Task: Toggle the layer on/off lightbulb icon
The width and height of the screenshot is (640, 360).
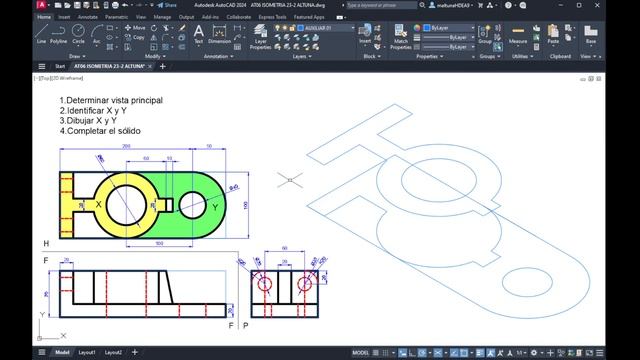Action: [278, 28]
